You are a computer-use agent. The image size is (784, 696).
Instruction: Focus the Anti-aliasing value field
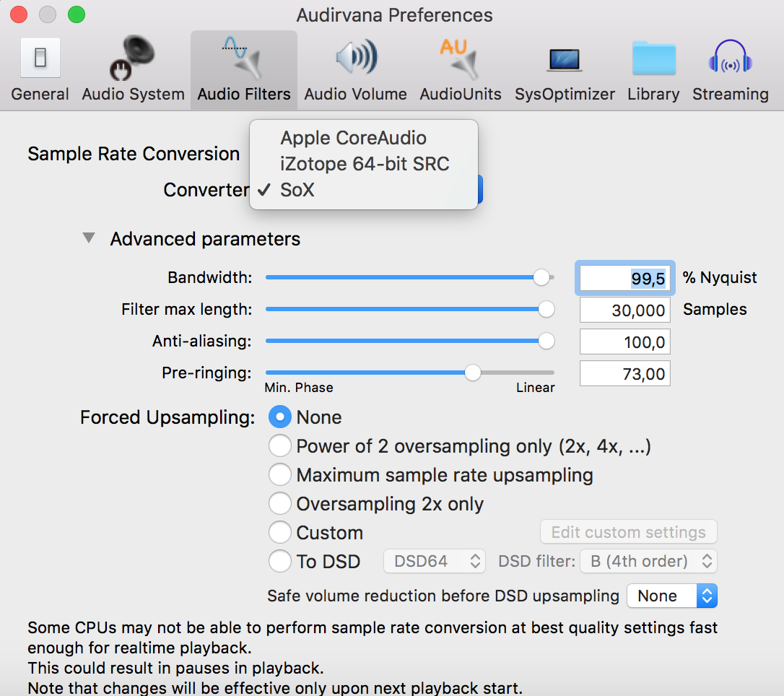coord(625,342)
